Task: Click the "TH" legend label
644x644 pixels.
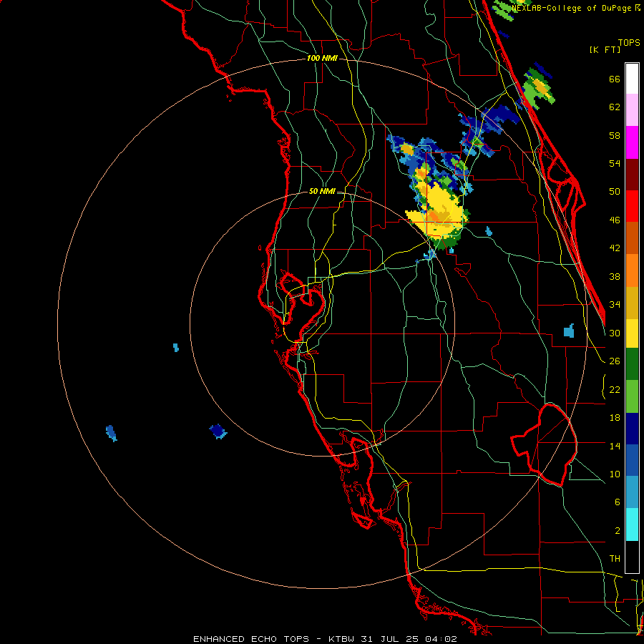Action: point(615,559)
